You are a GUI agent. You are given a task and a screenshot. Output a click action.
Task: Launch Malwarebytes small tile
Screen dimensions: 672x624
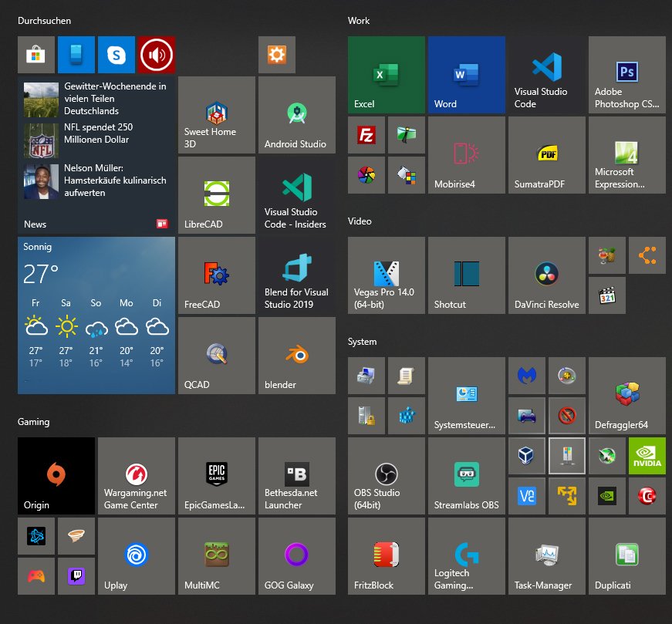coord(527,376)
